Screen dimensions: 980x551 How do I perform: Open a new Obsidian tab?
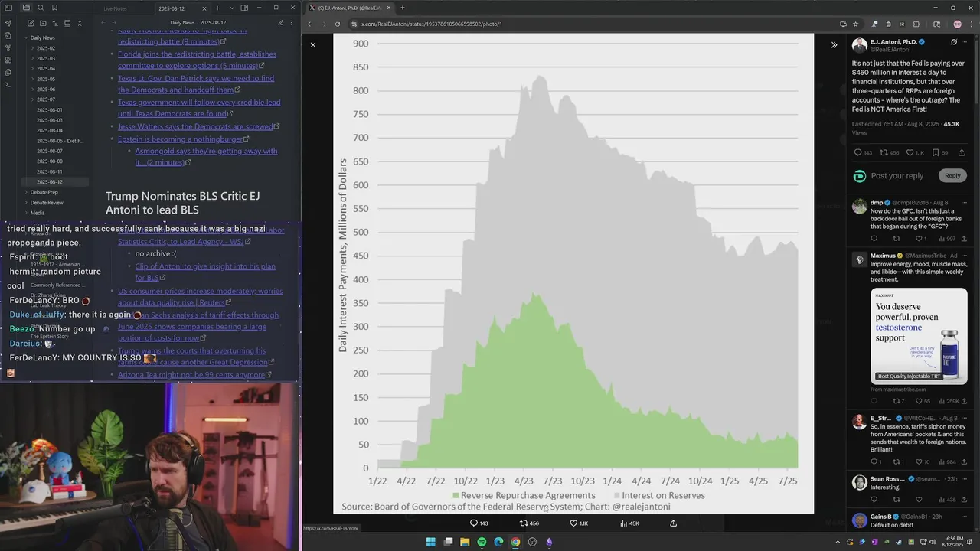(217, 8)
